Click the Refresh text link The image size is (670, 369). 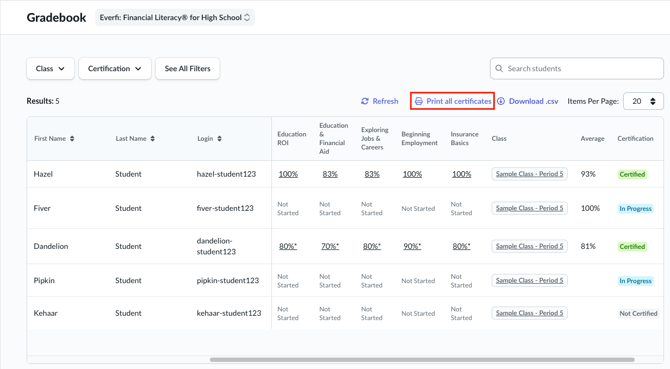pos(385,101)
